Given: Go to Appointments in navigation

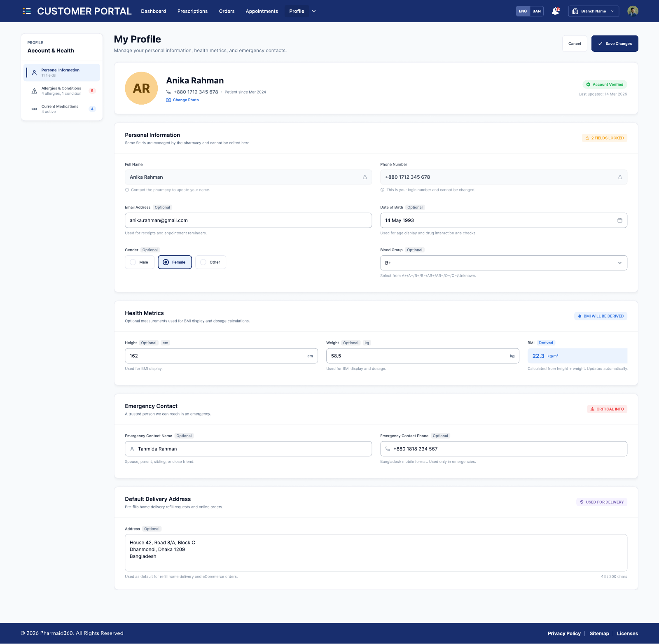Looking at the screenshot, I should 262,11.
